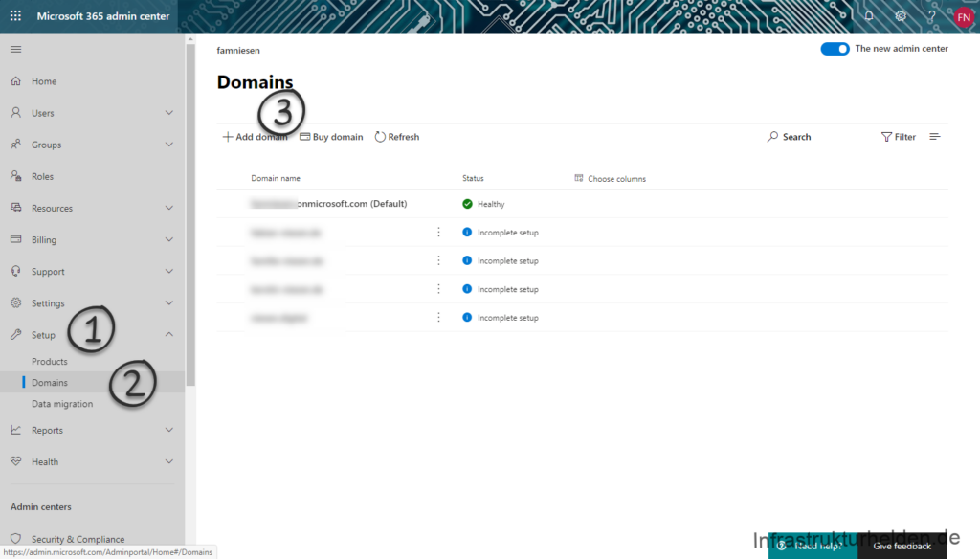The width and height of the screenshot is (980, 559).
Task: Open more actions for fourth Incomplete setup domain
Action: click(x=438, y=317)
